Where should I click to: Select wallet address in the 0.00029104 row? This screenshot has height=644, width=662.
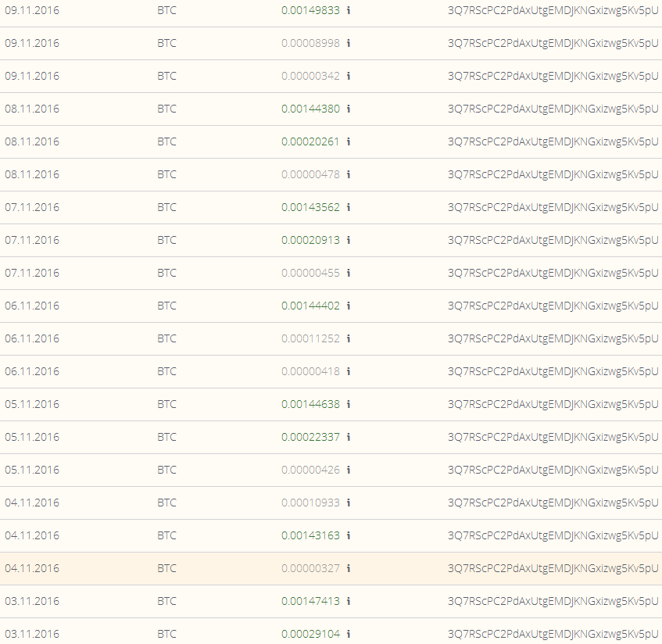click(x=553, y=635)
